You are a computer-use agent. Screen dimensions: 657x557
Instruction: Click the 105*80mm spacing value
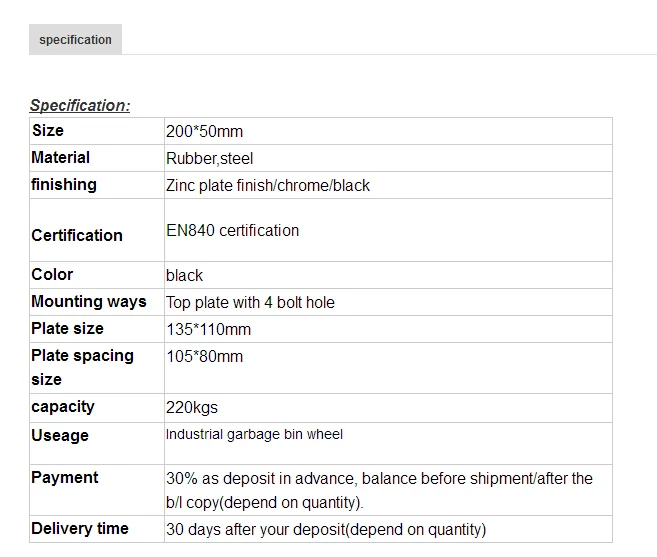coord(204,357)
